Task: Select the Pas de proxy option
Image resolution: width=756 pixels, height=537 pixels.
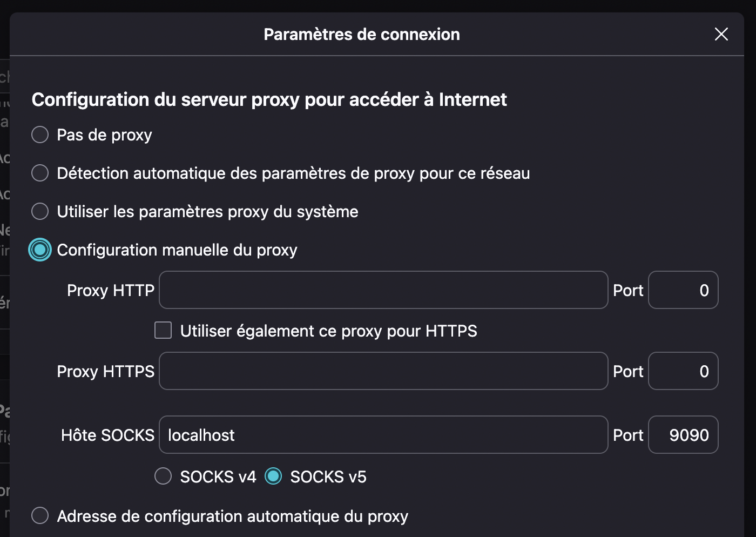Action: tap(40, 135)
